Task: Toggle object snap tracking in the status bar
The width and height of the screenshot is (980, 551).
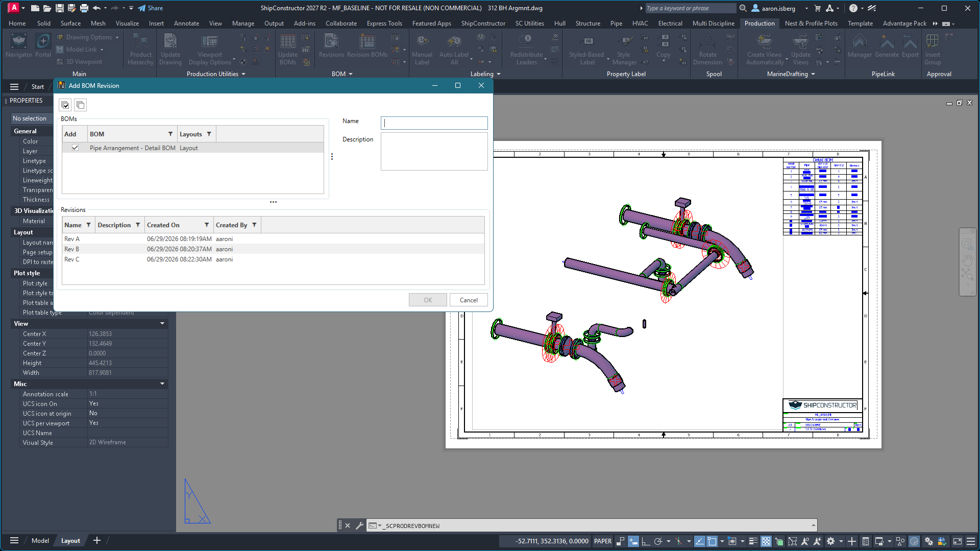Action: pos(699,541)
